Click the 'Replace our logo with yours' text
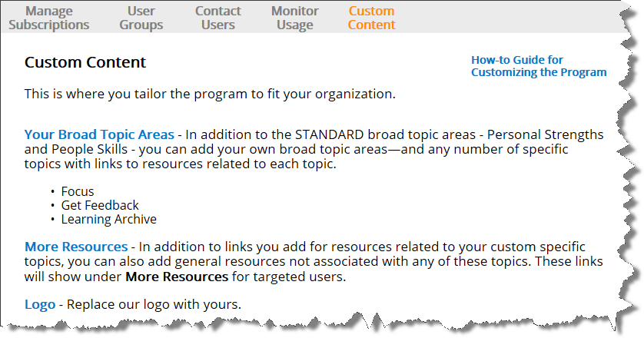The image size is (644, 338). click(154, 304)
